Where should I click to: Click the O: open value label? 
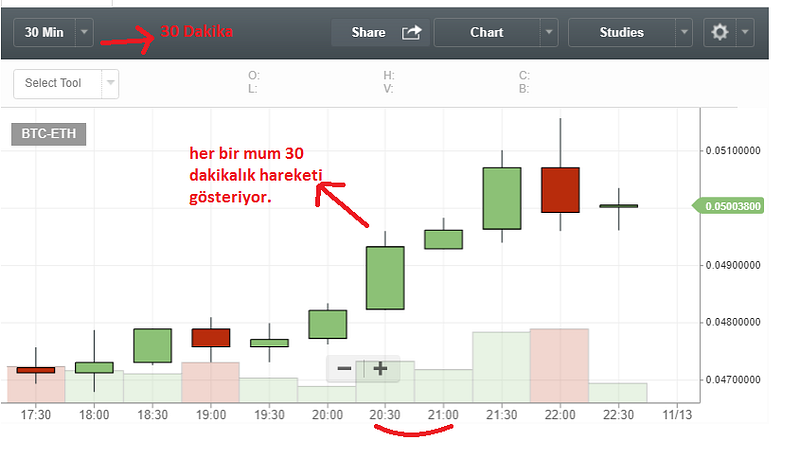point(254,75)
